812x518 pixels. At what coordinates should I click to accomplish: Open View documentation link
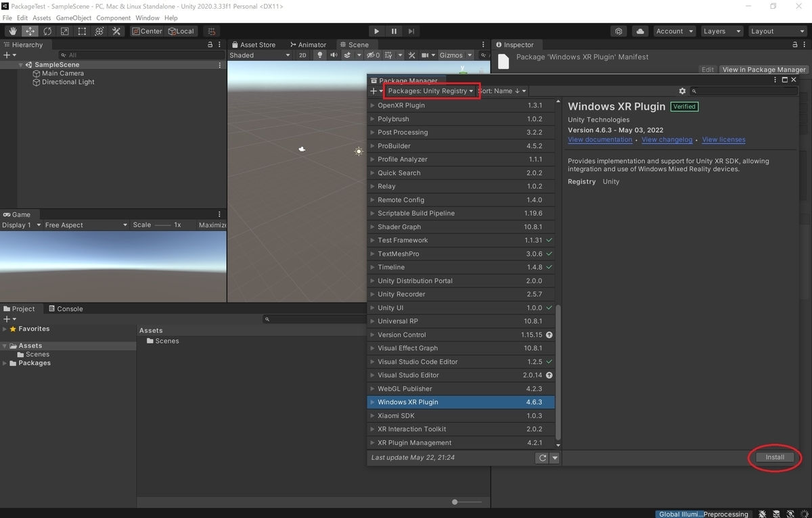(600, 140)
